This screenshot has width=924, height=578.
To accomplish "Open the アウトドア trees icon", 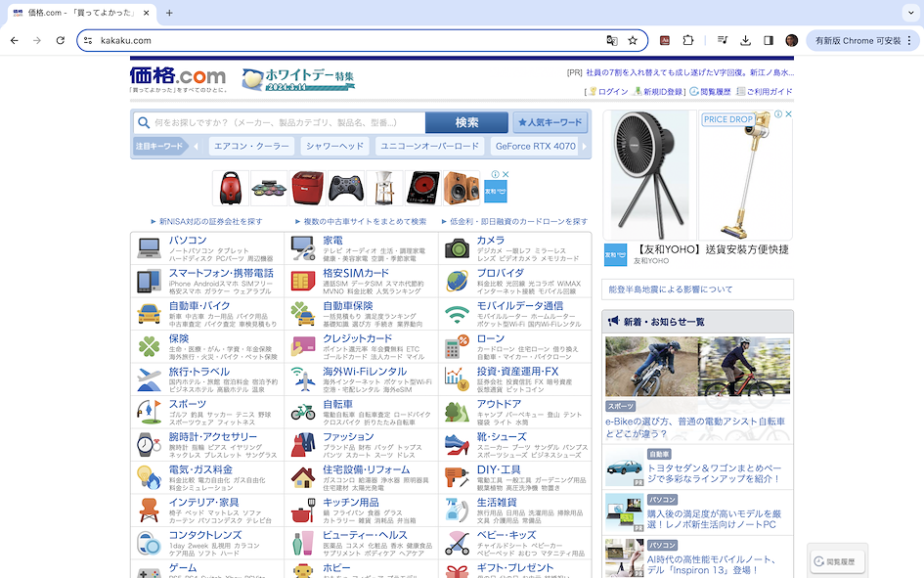I will pos(457,412).
